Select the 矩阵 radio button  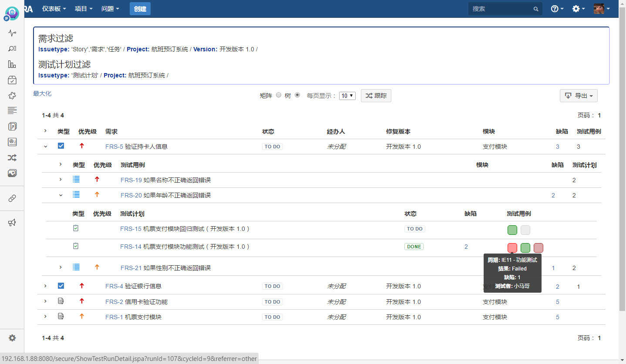pos(279,95)
